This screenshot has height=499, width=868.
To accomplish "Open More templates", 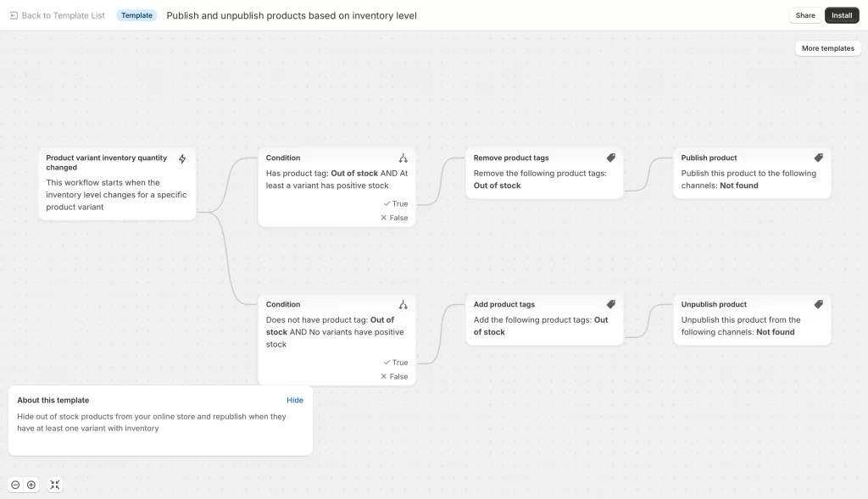I will 827,47.
